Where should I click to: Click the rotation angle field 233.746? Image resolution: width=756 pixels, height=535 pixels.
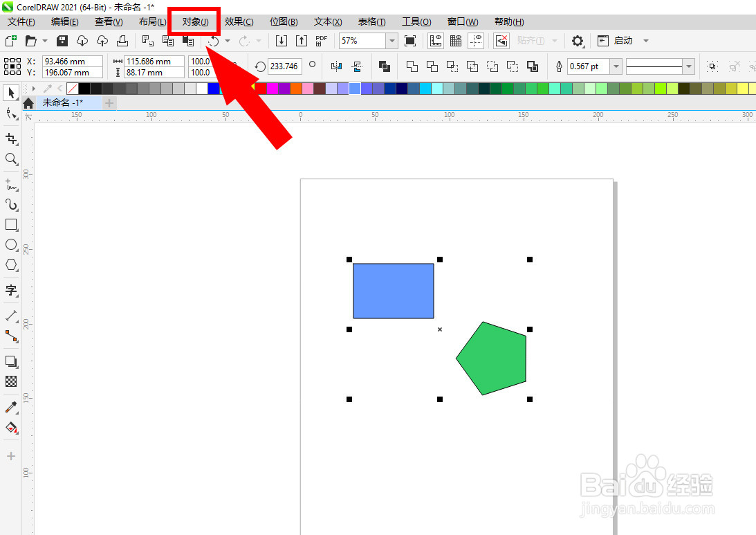click(284, 66)
